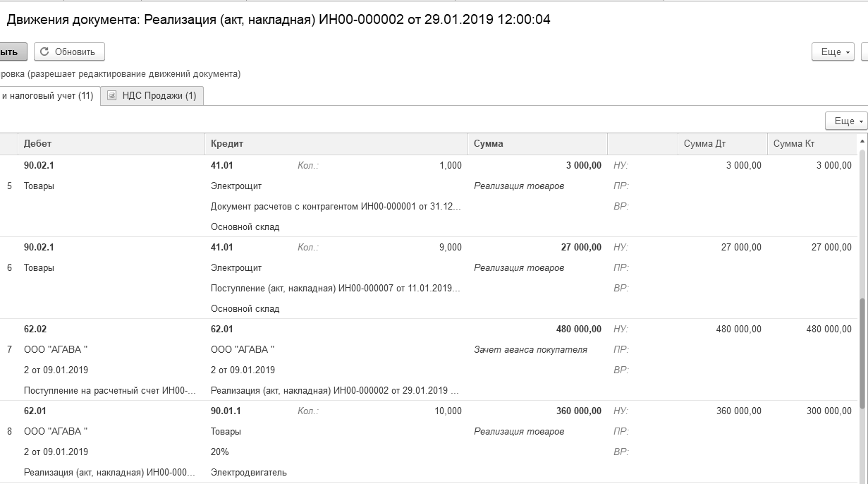The width and height of the screenshot is (868, 484).
Task: Select row 7 debit account 62.02
Action: (35, 329)
